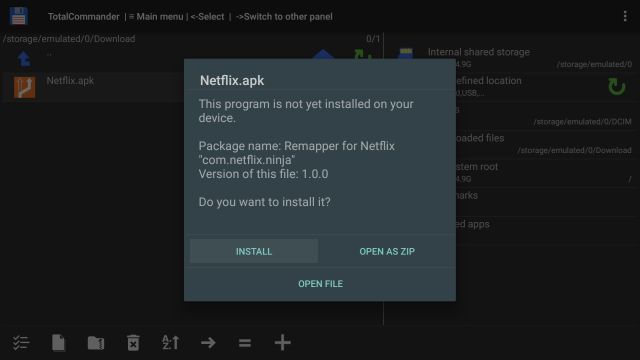Click the Netflix.apk dialog title
The height and width of the screenshot is (360, 640).
click(x=232, y=80)
